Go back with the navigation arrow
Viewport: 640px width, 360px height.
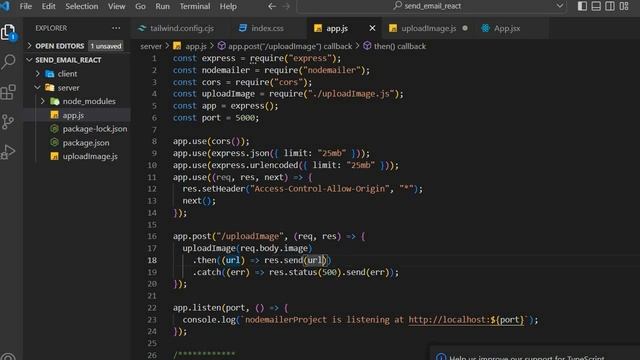[x=272, y=6]
